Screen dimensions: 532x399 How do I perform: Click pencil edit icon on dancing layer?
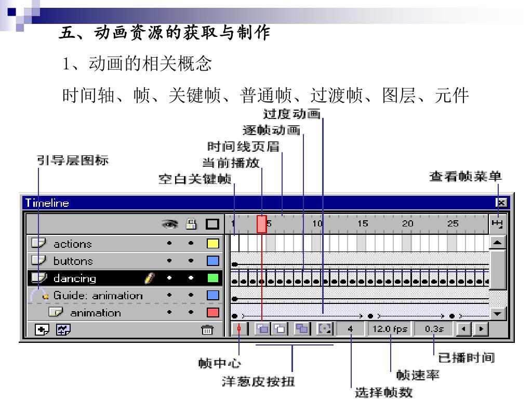150,278
